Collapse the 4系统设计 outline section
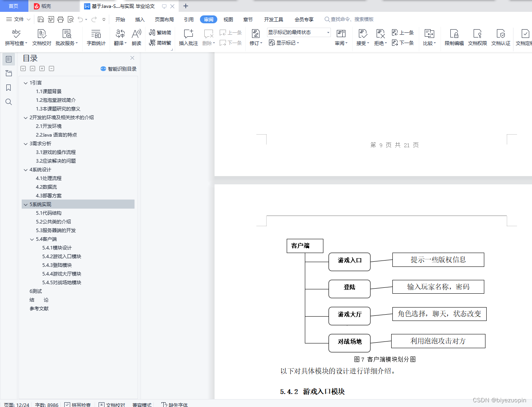The image size is (532, 407). coord(26,170)
